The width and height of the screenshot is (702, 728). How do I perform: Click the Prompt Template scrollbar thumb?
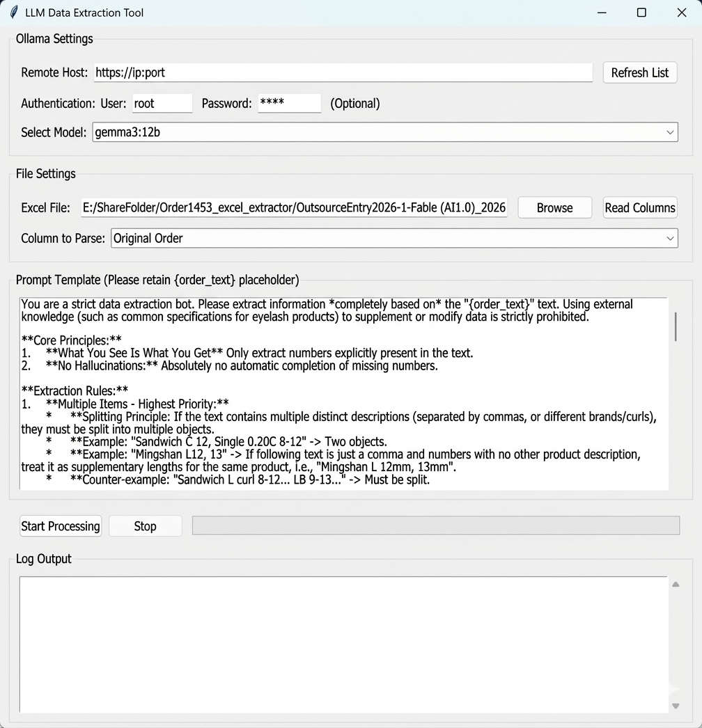(x=675, y=326)
